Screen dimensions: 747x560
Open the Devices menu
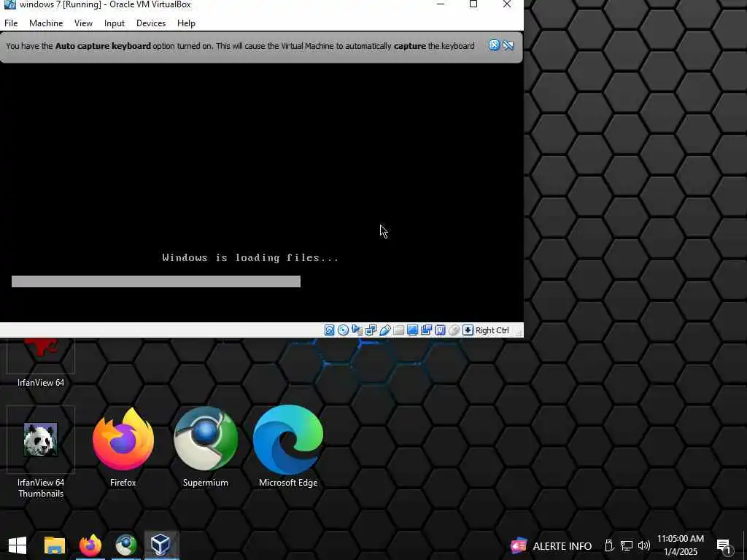point(151,23)
